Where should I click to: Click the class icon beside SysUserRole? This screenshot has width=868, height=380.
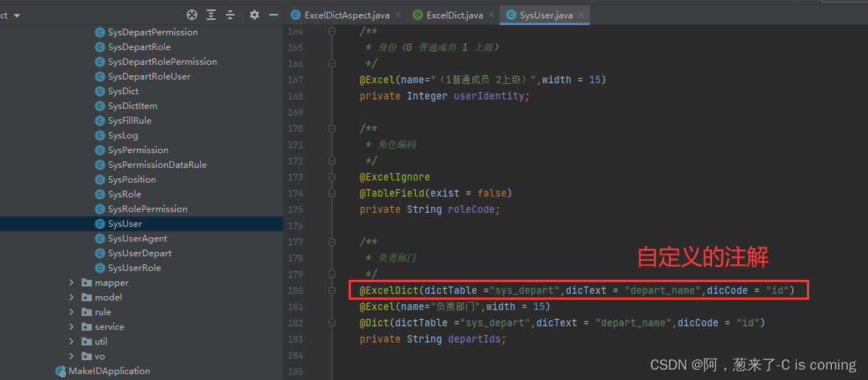[99, 268]
